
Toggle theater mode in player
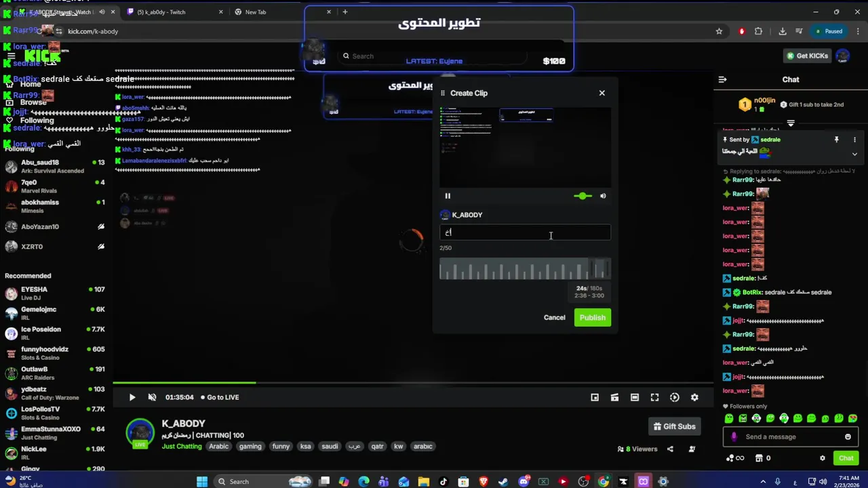[x=635, y=397]
